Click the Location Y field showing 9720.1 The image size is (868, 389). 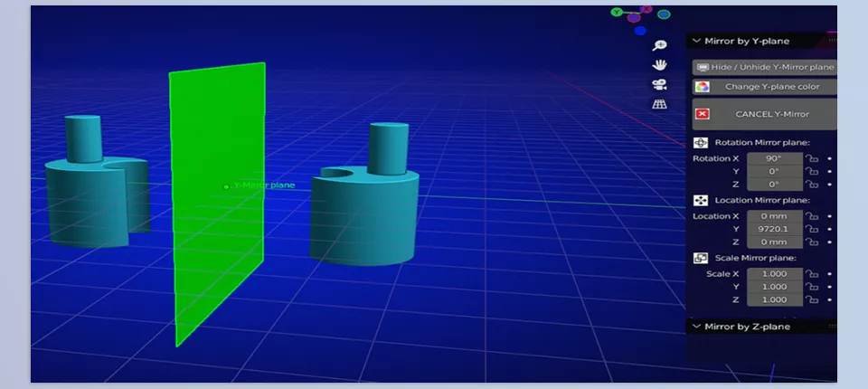(774, 230)
